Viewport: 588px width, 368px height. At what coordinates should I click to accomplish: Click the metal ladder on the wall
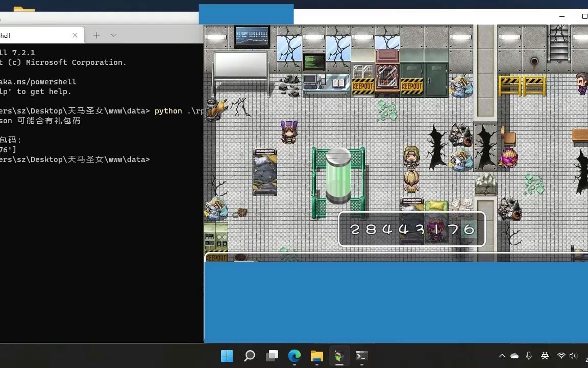click(x=559, y=43)
